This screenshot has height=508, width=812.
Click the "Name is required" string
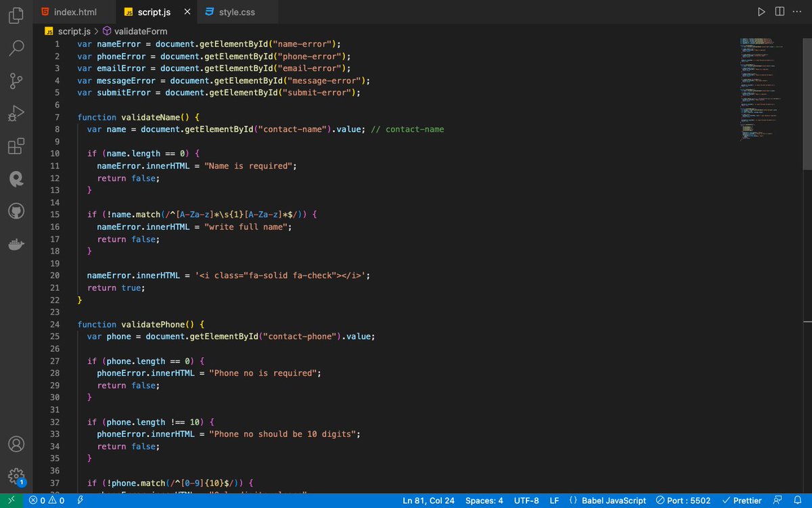[248, 166]
